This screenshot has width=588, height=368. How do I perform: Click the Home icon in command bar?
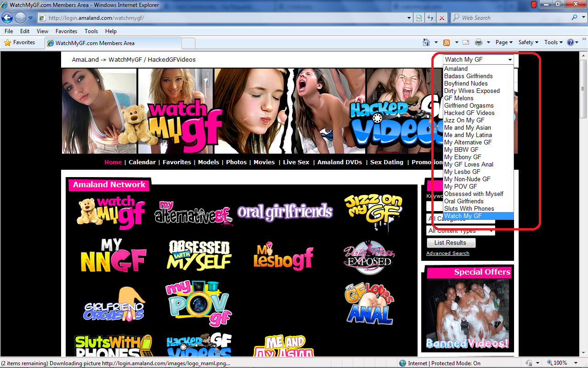(x=426, y=42)
